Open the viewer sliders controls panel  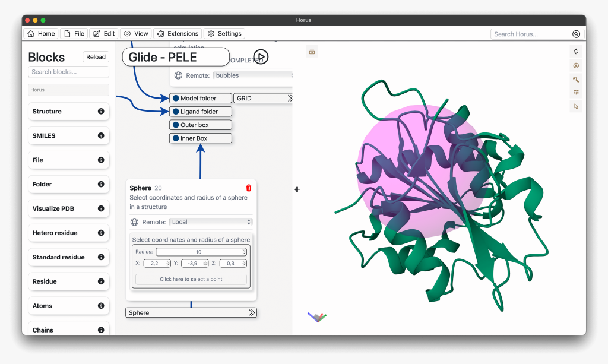pyautogui.click(x=575, y=93)
